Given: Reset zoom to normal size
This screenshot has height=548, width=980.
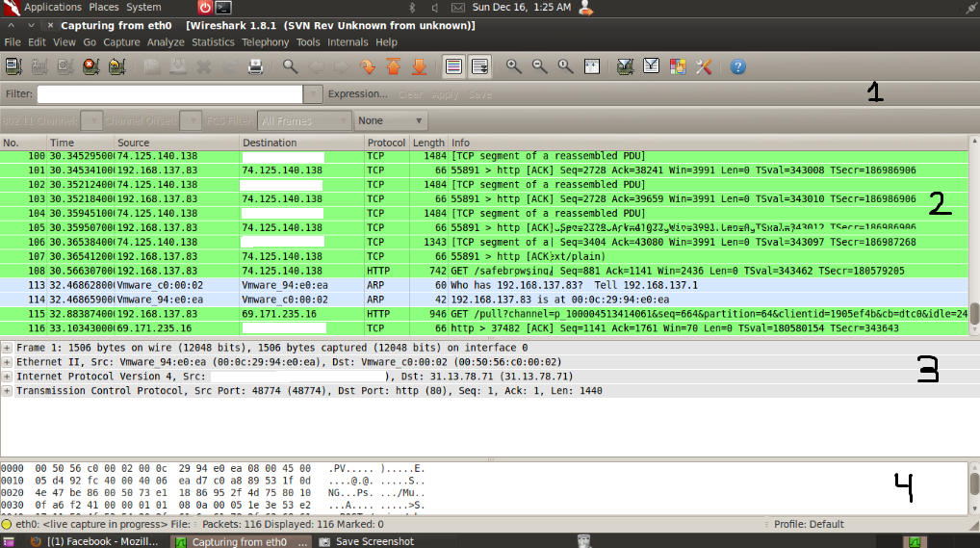Looking at the screenshot, I should point(566,66).
